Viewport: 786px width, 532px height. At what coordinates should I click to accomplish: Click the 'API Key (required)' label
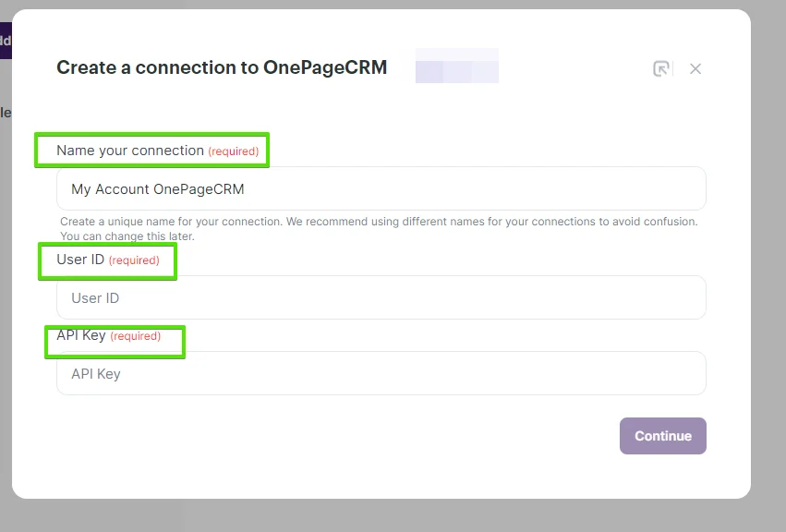108,335
